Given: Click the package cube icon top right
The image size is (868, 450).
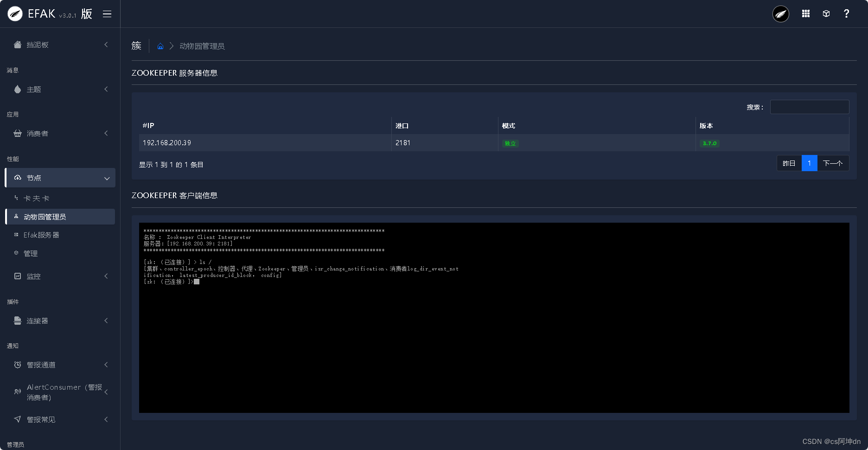Looking at the screenshot, I should click(826, 13).
